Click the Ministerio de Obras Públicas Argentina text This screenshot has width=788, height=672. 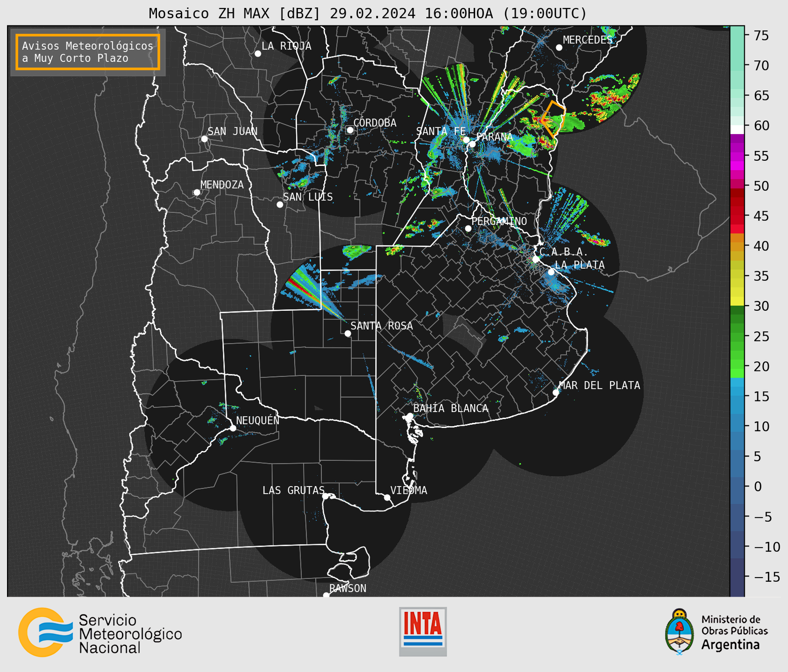[734, 632]
